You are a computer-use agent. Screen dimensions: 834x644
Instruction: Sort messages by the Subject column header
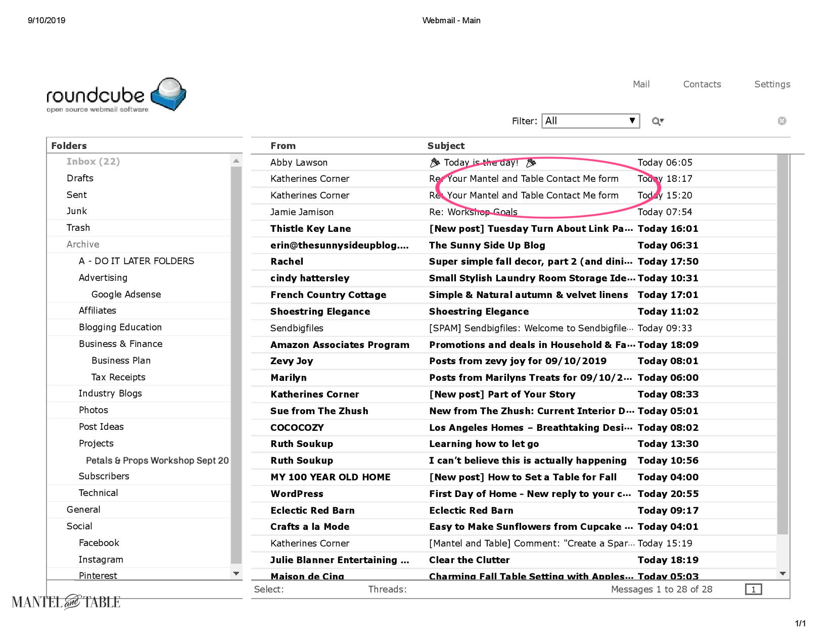pos(445,146)
